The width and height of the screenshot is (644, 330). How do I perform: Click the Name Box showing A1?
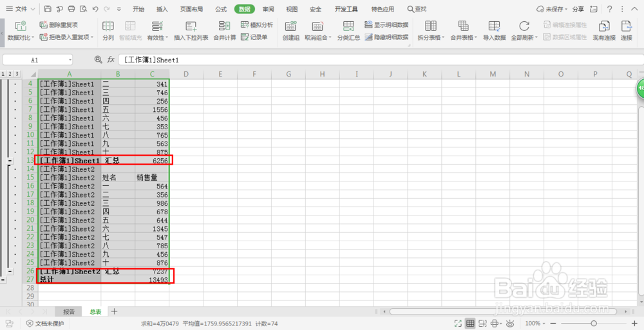coord(37,60)
